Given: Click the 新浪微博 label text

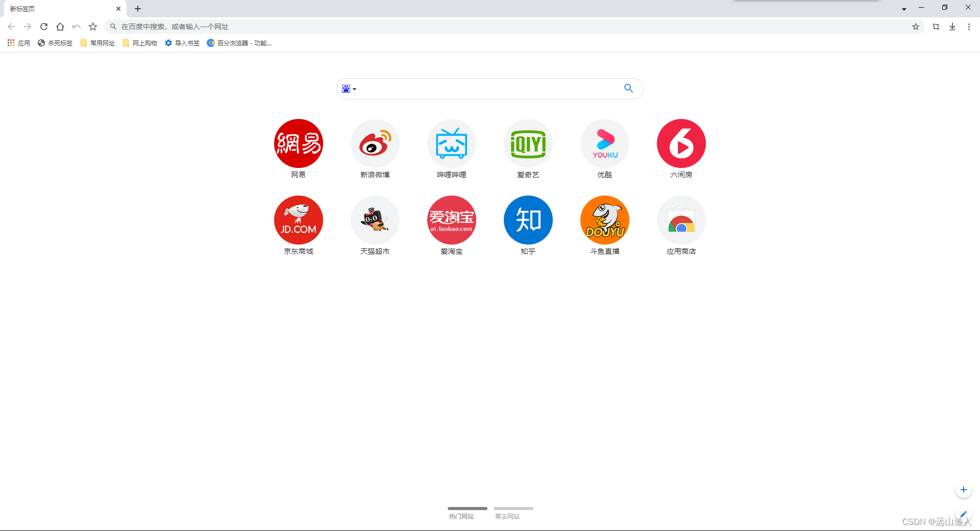Looking at the screenshot, I should click(x=375, y=175).
